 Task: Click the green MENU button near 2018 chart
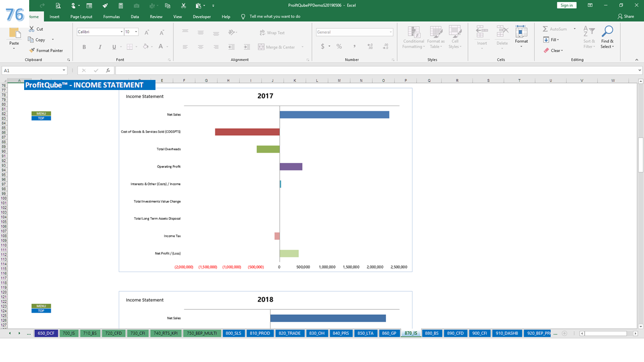[x=41, y=306]
